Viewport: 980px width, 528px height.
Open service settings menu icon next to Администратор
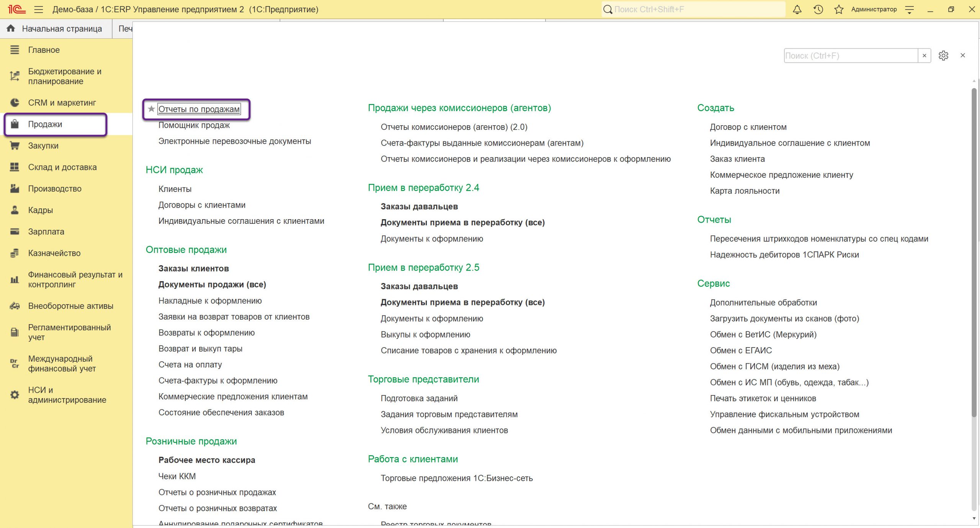pos(910,10)
